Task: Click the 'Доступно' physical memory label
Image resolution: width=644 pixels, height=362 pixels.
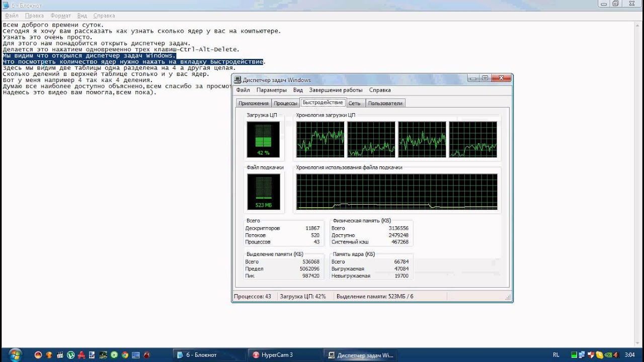Action: pyautogui.click(x=343, y=235)
